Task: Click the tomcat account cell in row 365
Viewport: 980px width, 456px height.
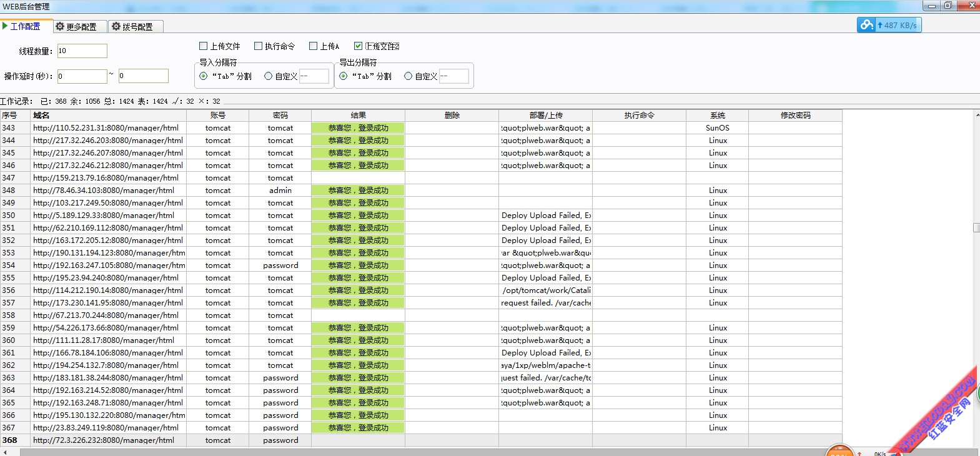Action: (x=217, y=403)
